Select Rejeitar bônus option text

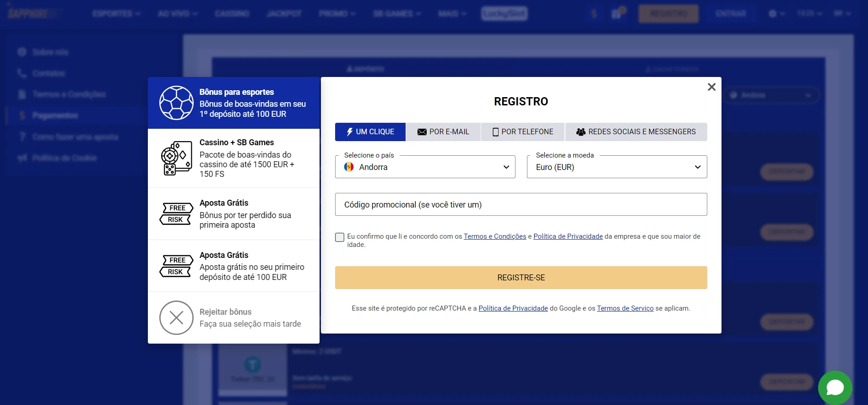coord(250,317)
